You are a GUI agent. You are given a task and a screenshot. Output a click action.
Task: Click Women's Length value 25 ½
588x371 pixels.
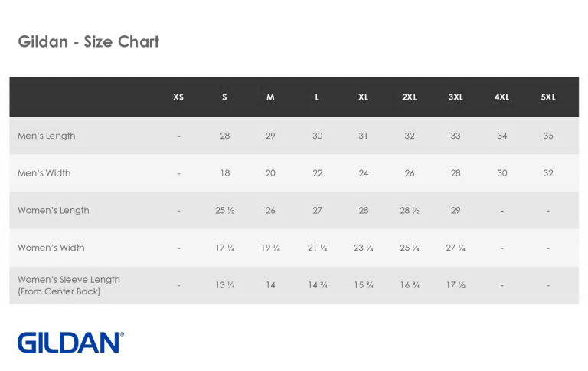pos(224,210)
